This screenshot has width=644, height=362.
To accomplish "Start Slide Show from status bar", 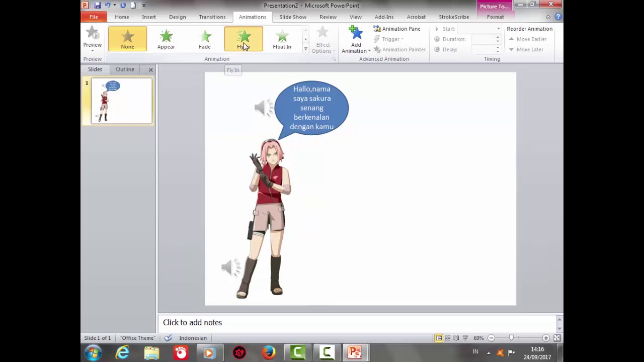I will tap(465, 338).
